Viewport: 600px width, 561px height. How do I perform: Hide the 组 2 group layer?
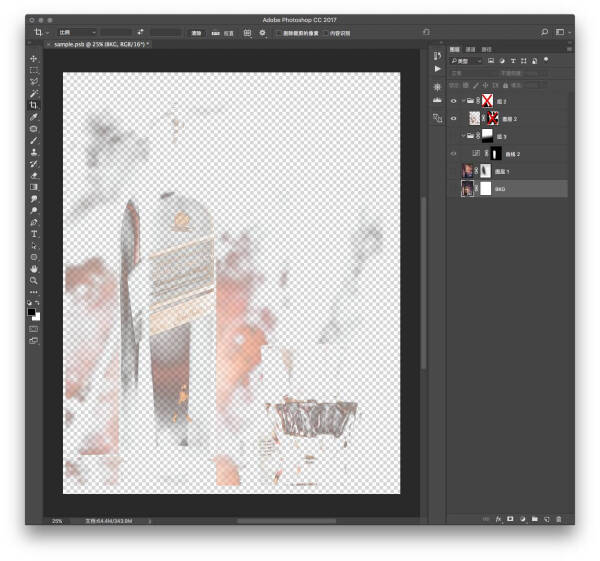pyautogui.click(x=453, y=101)
